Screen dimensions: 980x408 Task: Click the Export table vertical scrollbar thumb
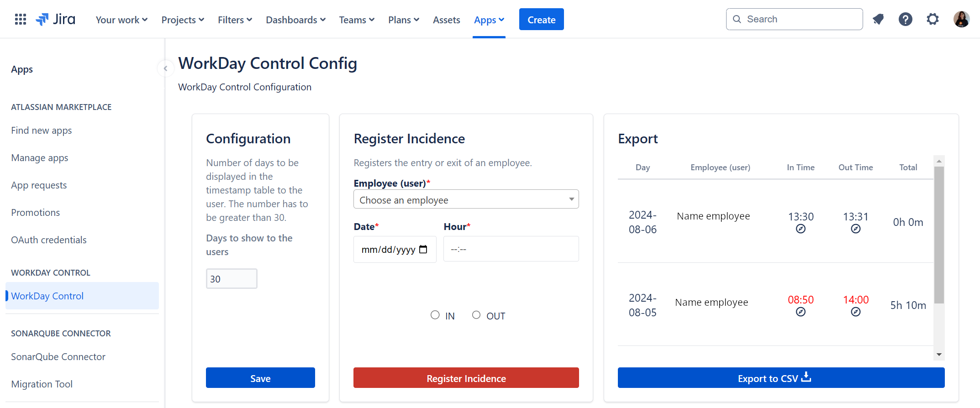pyautogui.click(x=939, y=235)
